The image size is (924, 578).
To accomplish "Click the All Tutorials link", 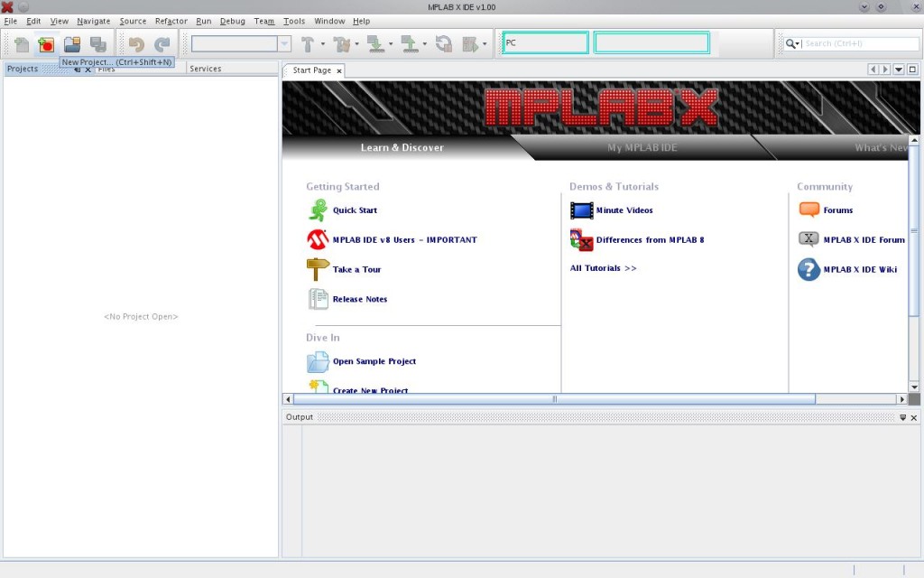I will (603, 267).
